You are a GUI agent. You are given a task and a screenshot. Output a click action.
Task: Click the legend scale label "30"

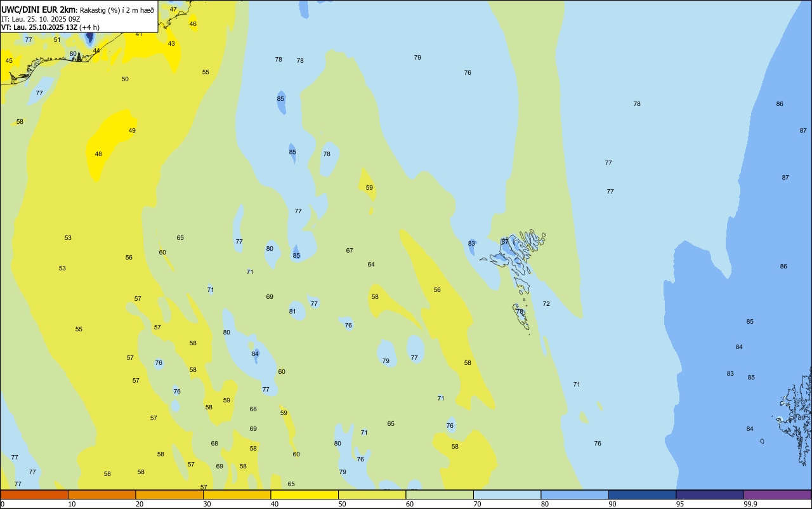click(207, 504)
